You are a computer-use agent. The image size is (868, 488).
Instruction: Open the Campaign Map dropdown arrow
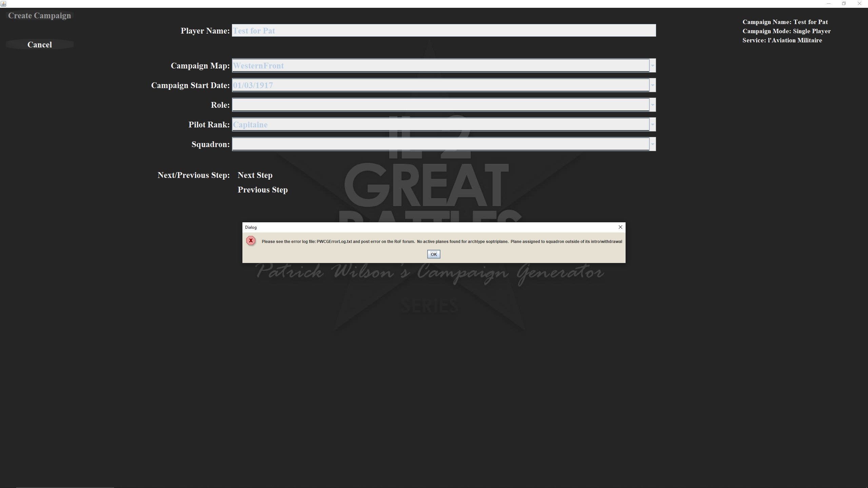tap(652, 66)
